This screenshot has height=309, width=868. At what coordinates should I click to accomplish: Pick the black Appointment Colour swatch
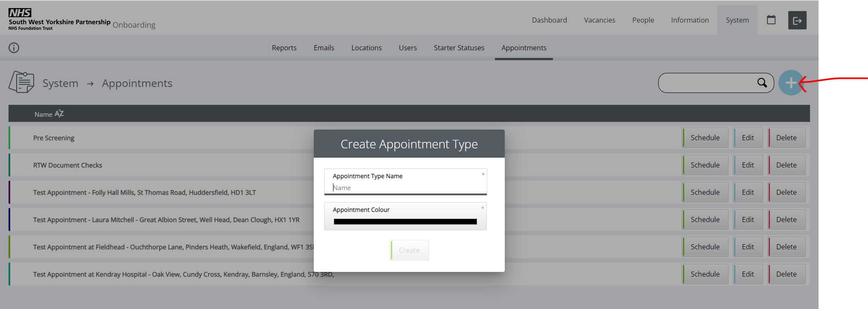[405, 222]
